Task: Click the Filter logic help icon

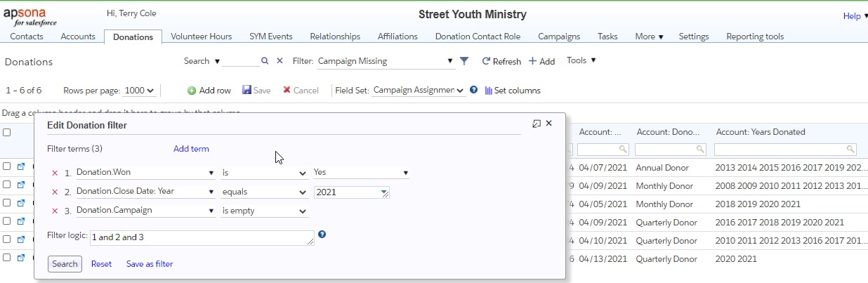Action: [x=322, y=235]
